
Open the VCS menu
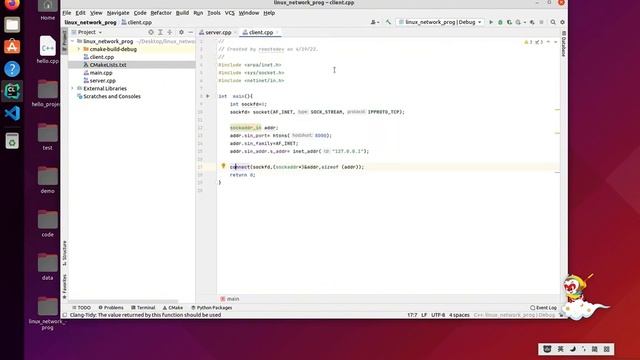pos(230,13)
